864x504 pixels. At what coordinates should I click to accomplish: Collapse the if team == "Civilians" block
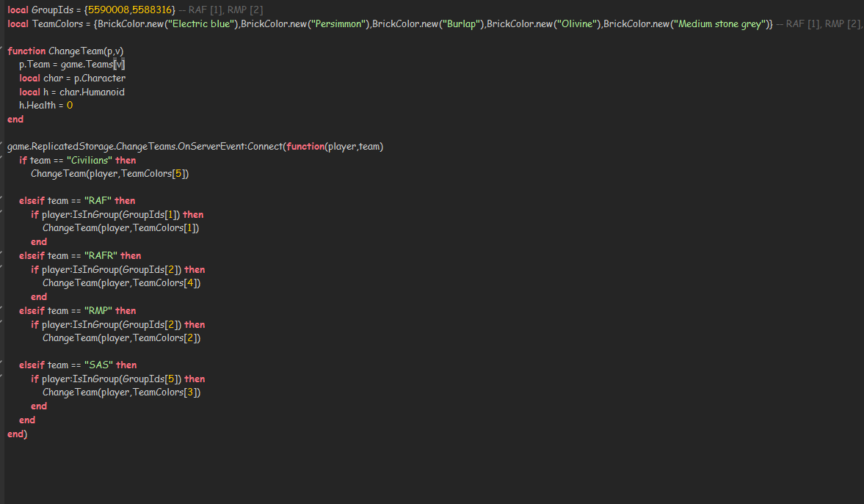point(4,156)
